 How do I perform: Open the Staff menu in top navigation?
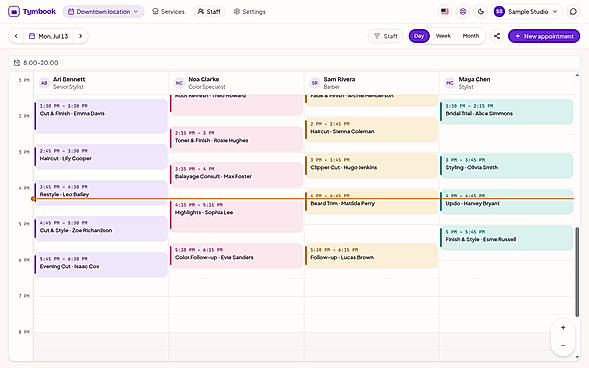point(209,12)
